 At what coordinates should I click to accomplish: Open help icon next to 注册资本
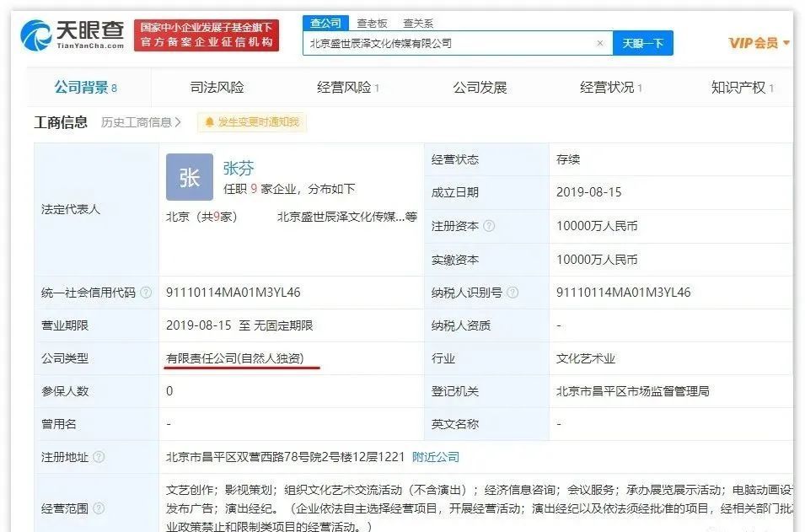coord(489,226)
